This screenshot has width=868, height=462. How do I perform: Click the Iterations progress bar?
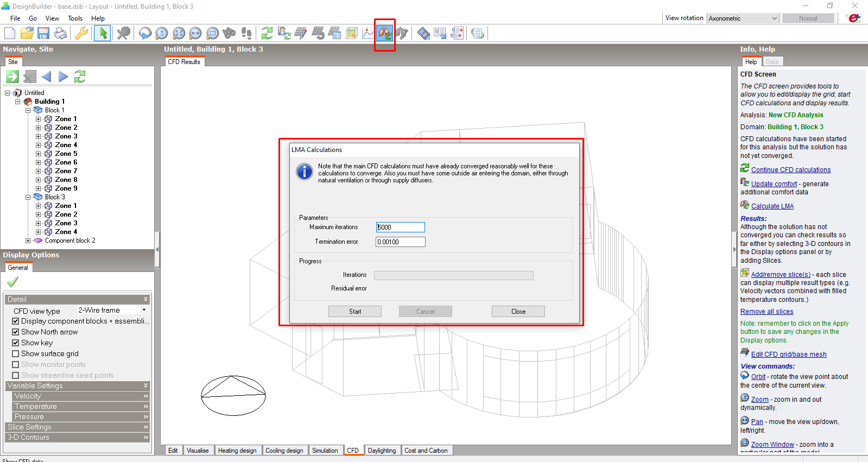pyautogui.click(x=454, y=275)
